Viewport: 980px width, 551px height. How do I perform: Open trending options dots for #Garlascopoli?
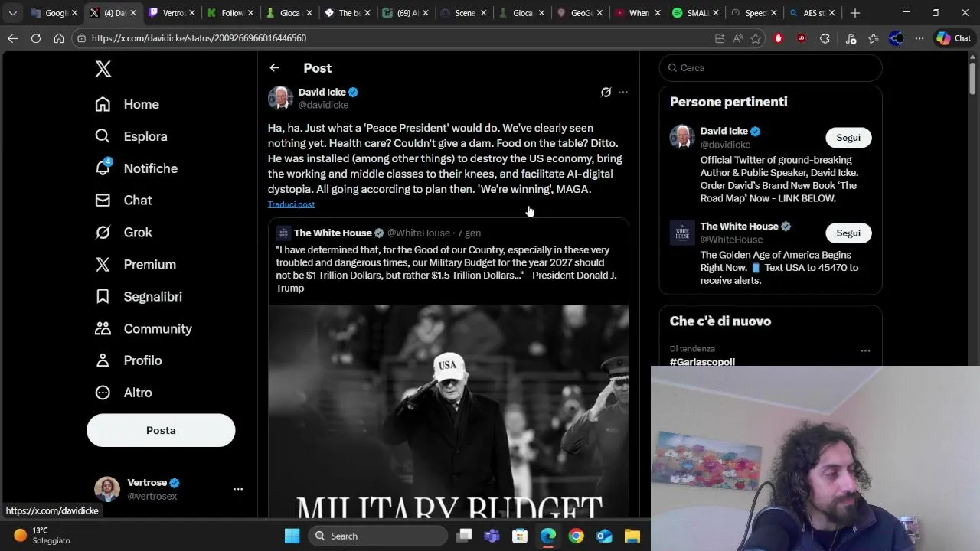point(865,350)
